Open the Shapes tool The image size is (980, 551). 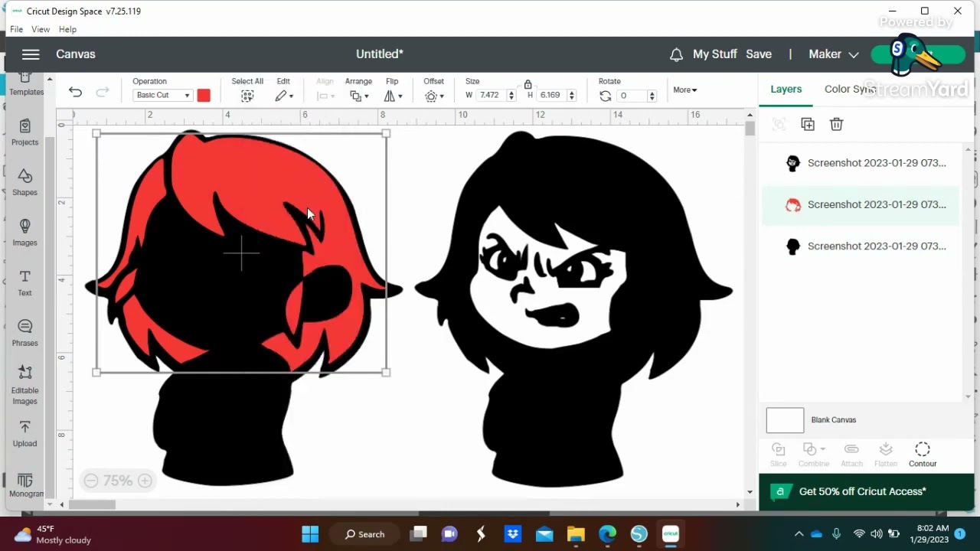pos(24,182)
